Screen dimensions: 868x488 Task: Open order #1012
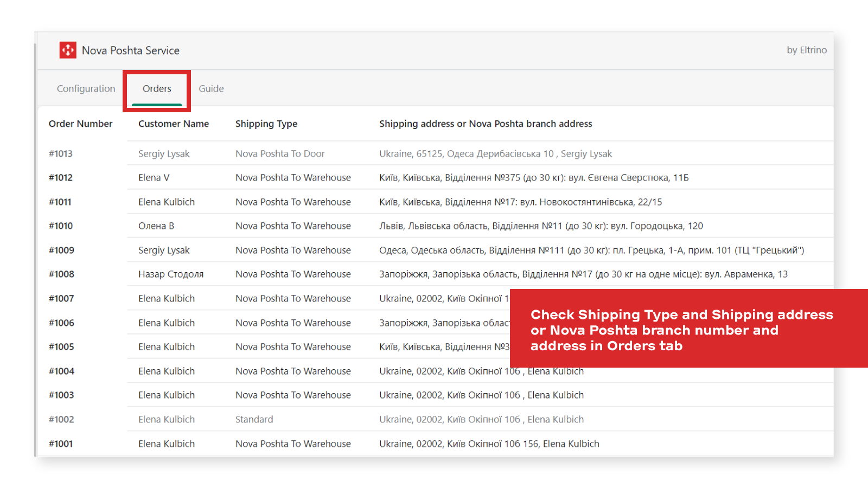(x=61, y=177)
